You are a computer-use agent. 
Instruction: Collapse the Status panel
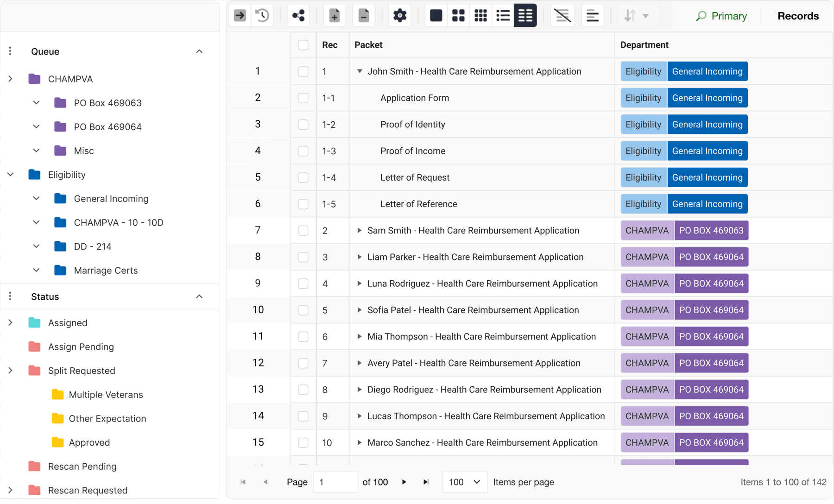tap(199, 296)
